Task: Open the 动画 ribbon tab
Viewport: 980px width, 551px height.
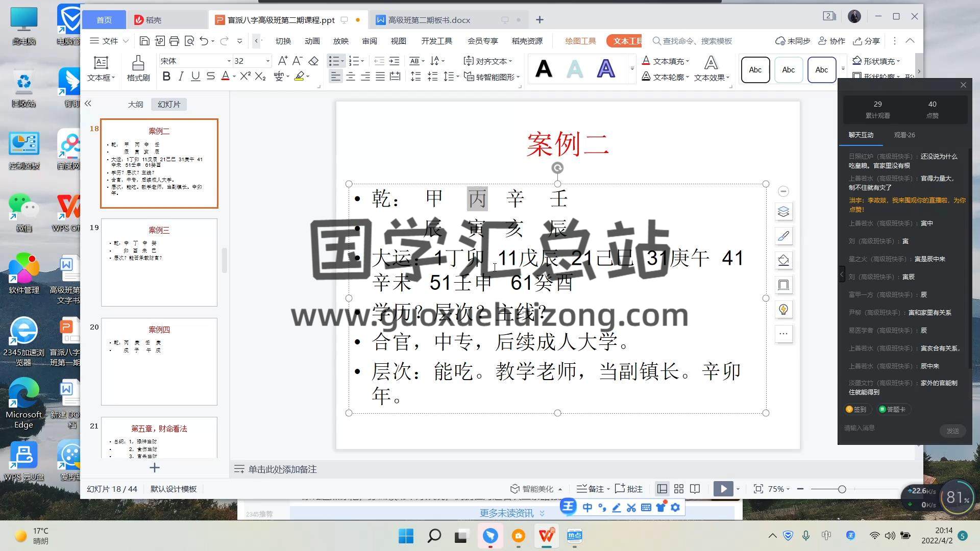Action: pyautogui.click(x=312, y=41)
